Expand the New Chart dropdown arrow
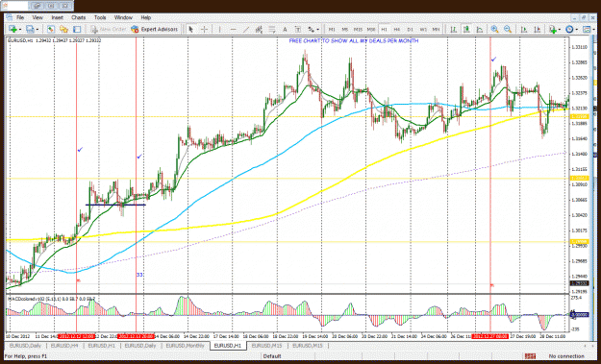The image size is (601, 364). [19, 30]
